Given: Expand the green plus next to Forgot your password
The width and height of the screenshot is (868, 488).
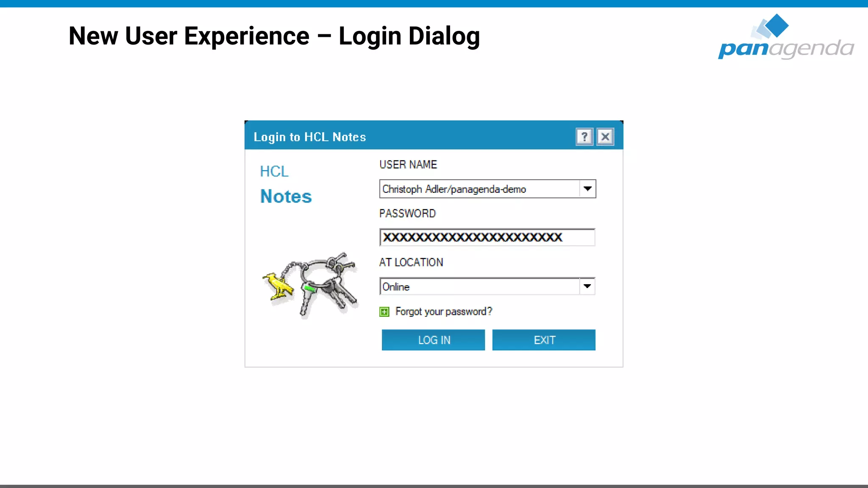Looking at the screenshot, I should pyautogui.click(x=384, y=312).
